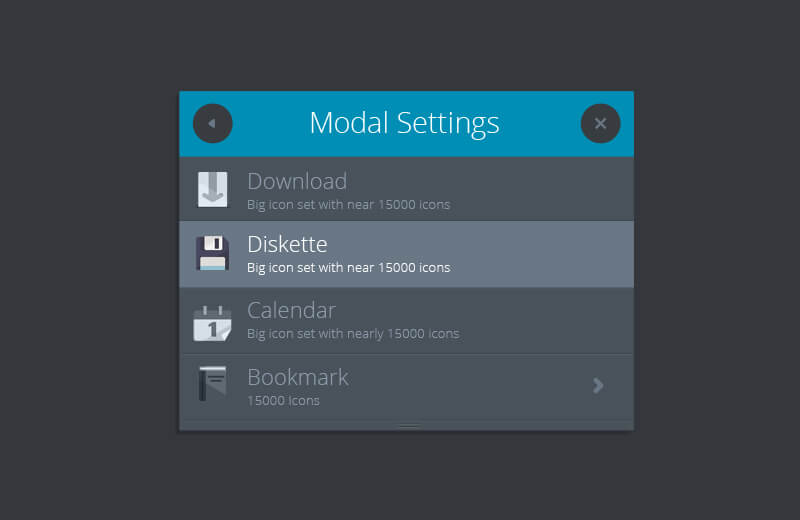Click the Diskette floppy disk icon
The width and height of the screenshot is (800, 520).
coord(212,254)
